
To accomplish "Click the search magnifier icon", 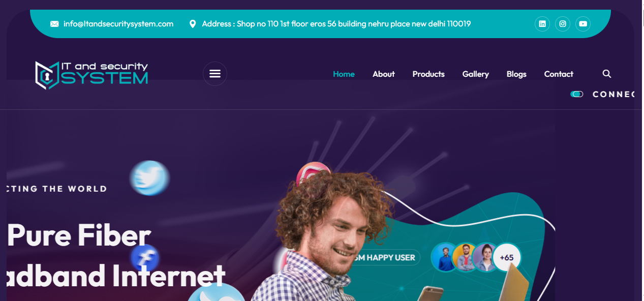I will [x=606, y=74].
